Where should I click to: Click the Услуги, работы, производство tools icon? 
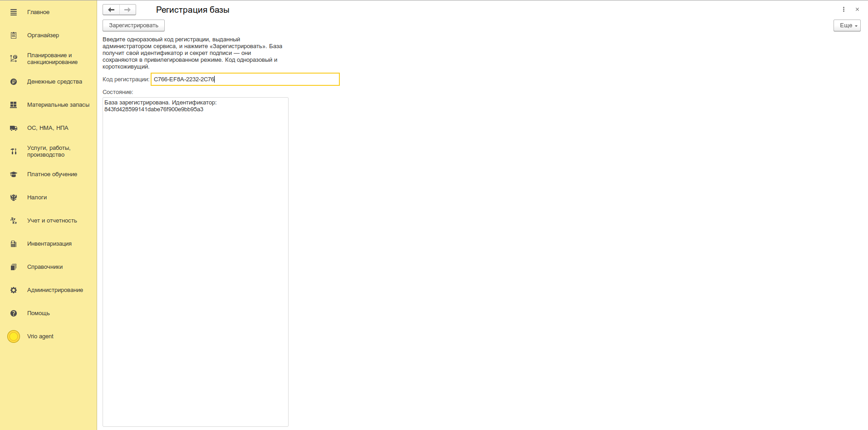[x=14, y=151]
